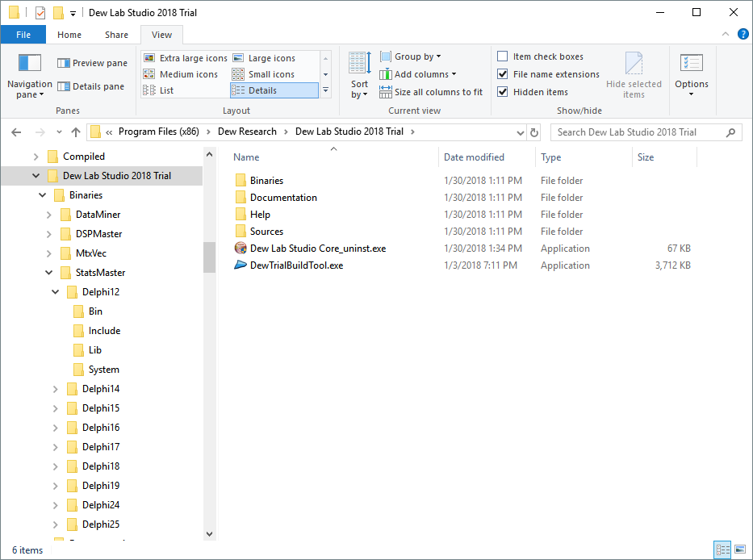Open the Group by dropdown
753x560 pixels.
(411, 56)
